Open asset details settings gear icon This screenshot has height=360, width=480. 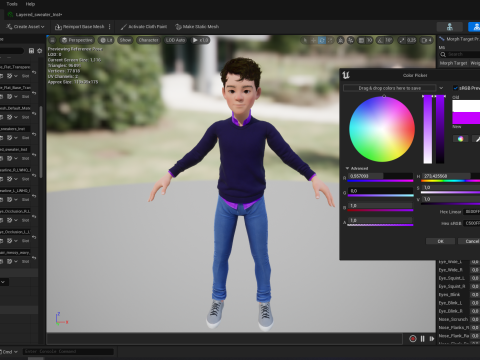tap(40, 51)
